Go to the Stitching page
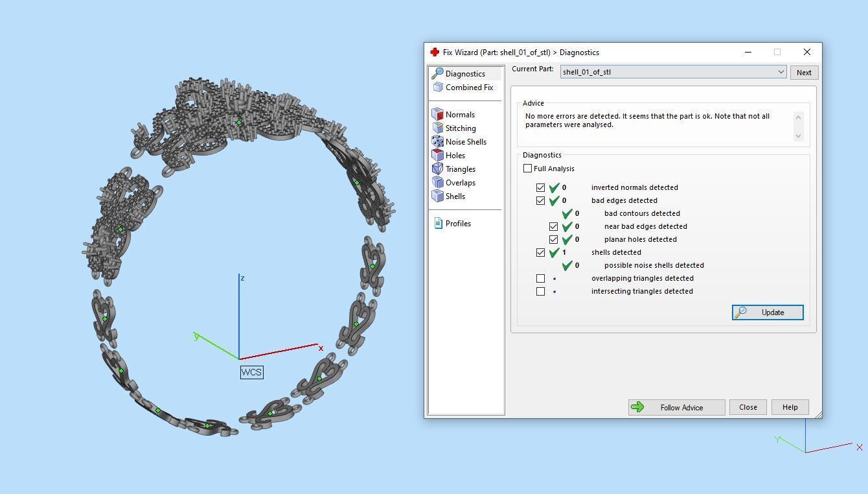 tap(461, 128)
